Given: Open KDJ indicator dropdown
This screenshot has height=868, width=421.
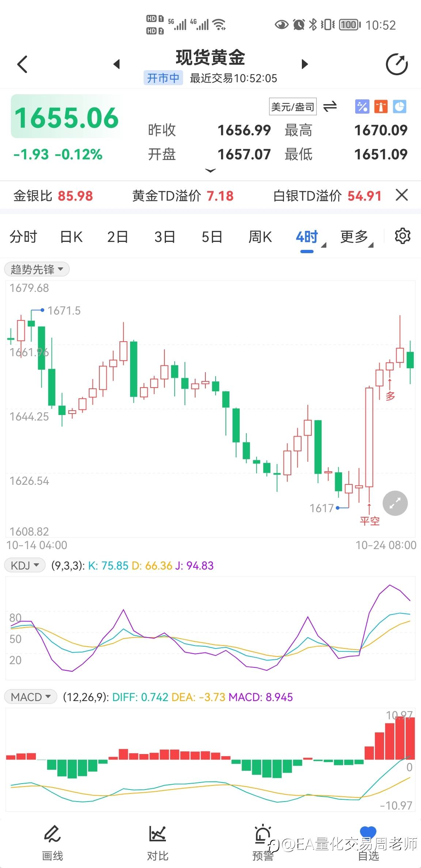Looking at the screenshot, I should point(25,566).
